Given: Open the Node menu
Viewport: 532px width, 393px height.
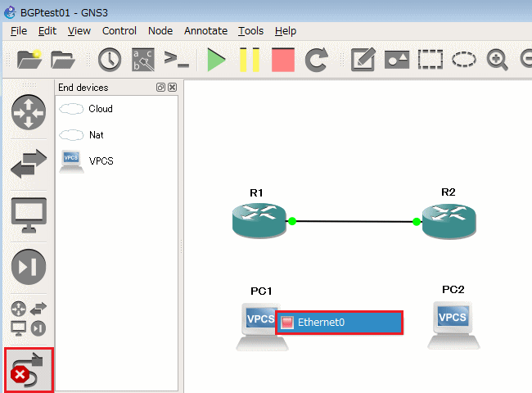Looking at the screenshot, I should point(160,31).
